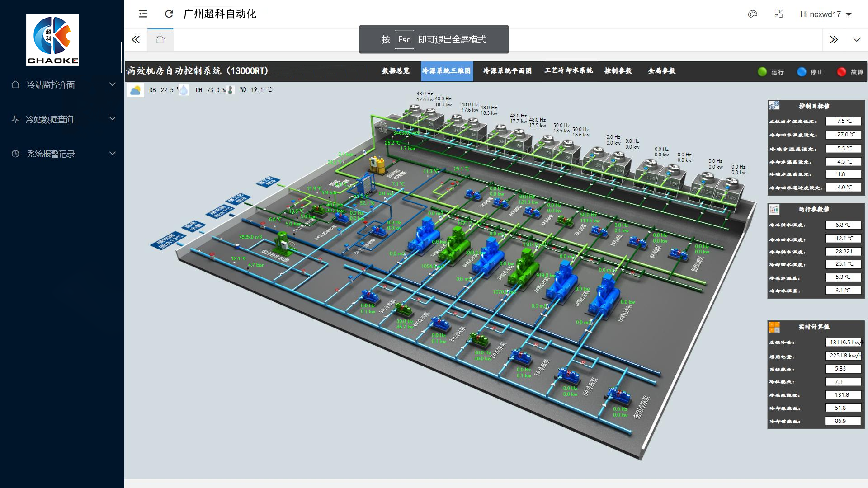
Task: Click the home tab icon
Action: click(160, 40)
